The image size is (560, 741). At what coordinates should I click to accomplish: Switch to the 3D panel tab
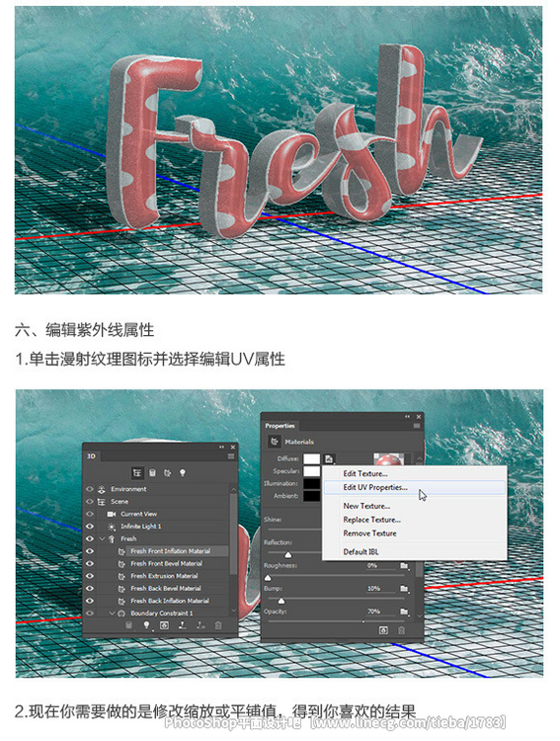pyautogui.click(x=91, y=456)
